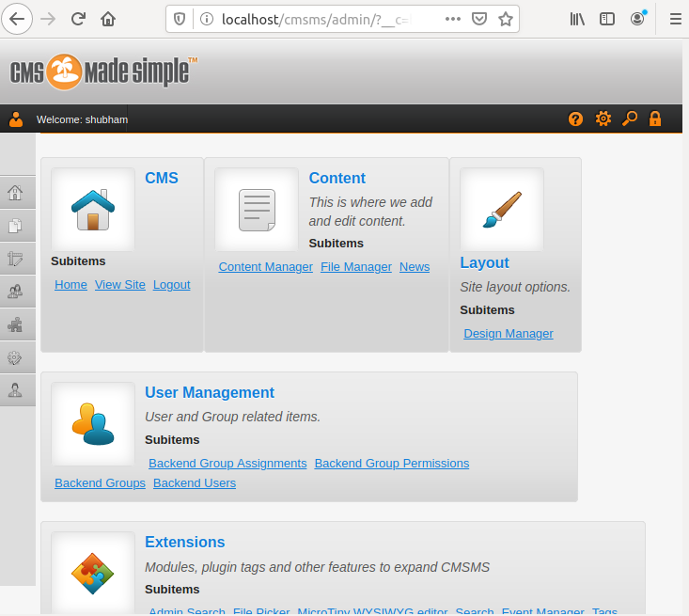Viewport: 689px width, 616px height.
Task: Select the house icon in left sidebar
Action: [15, 193]
